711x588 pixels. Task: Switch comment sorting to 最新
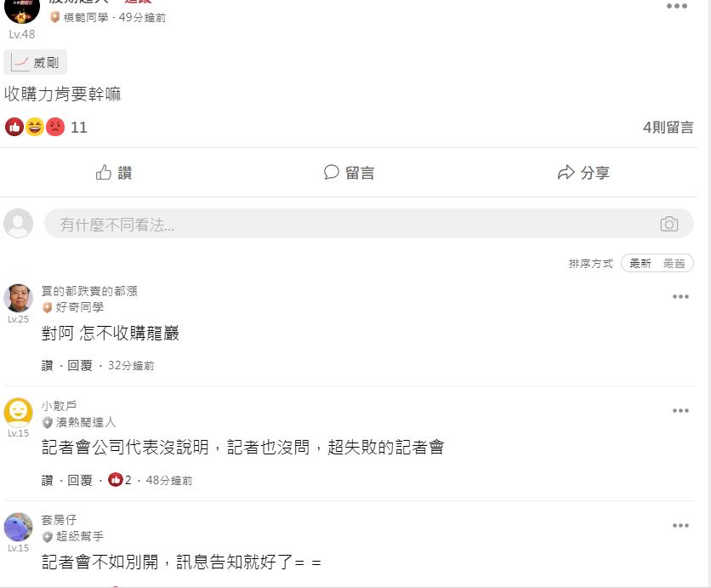tap(640, 263)
